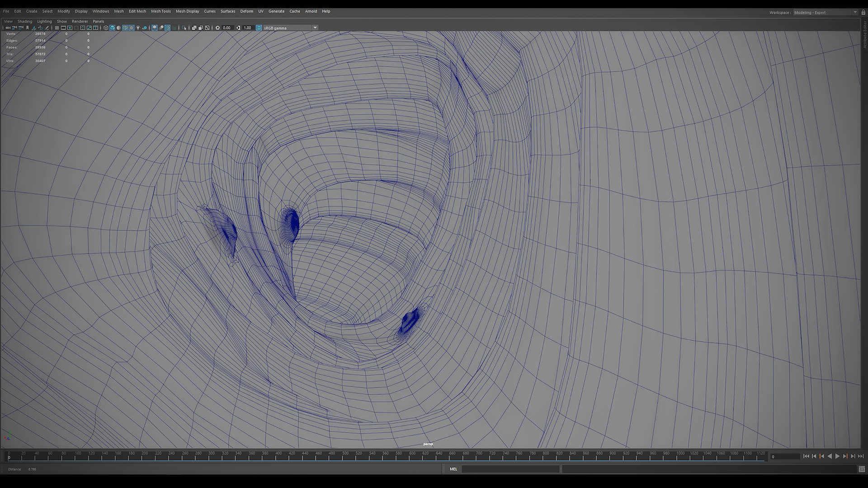The height and width of the screenshot is (488, 868).
Task: Toggle Wireframe on Shaded icon
Action: coord(125,28)
